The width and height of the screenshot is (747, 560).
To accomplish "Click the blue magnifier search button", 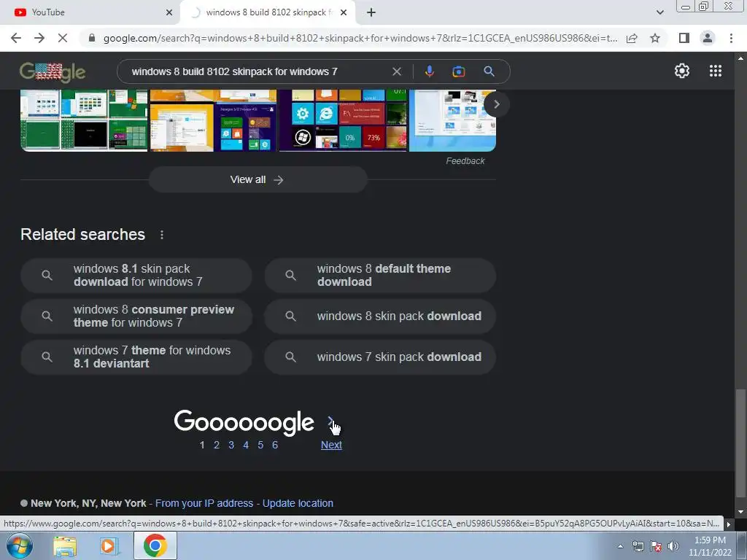I will 489,71.
